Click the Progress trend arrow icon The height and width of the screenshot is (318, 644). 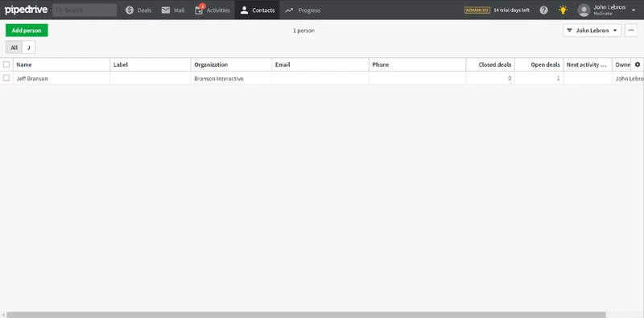[x=290, y=10]
